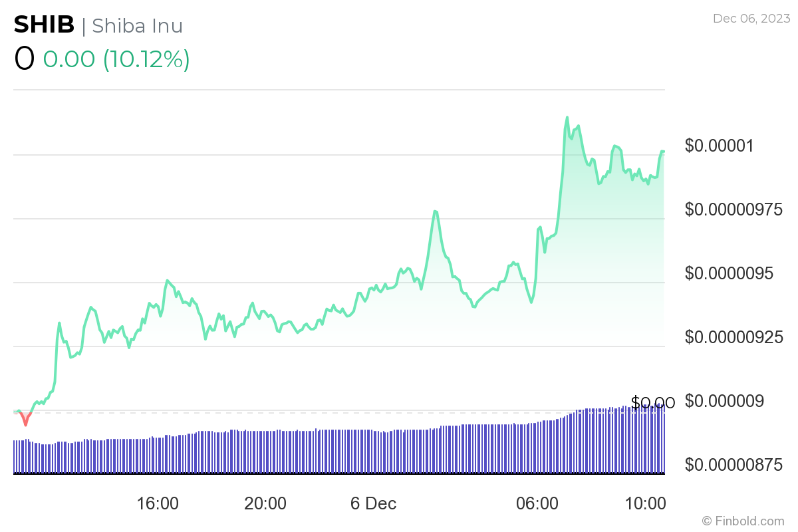Click the $0.00 current price marker
Viewport: 798px width, 532px height.
coord(653,402)
